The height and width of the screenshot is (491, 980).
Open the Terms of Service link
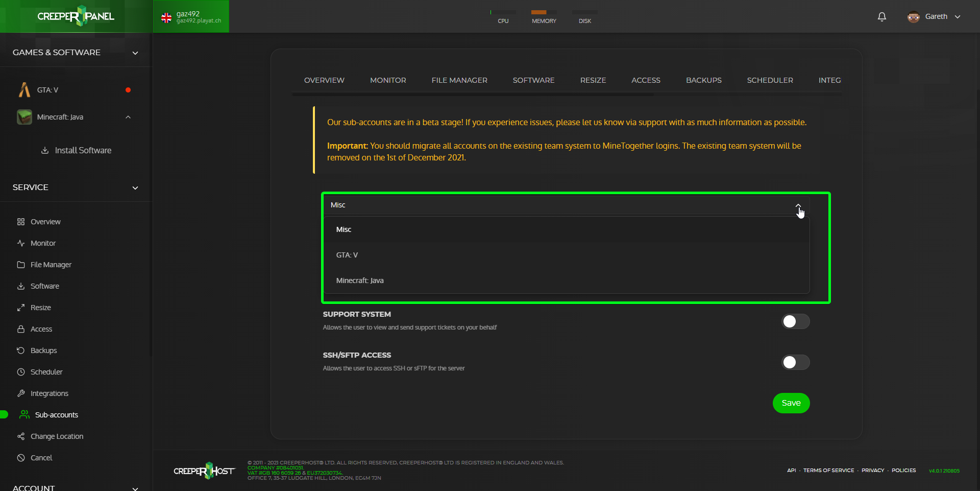(828, 471)
